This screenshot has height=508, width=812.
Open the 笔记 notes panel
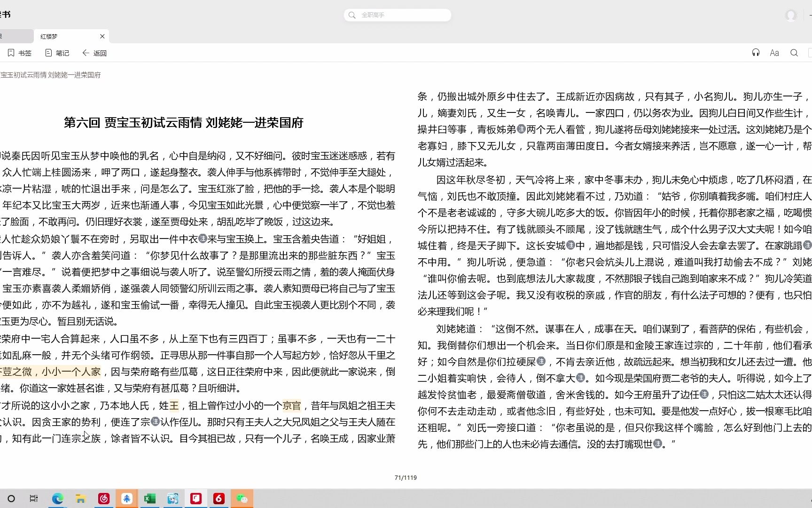click(57, 53)
